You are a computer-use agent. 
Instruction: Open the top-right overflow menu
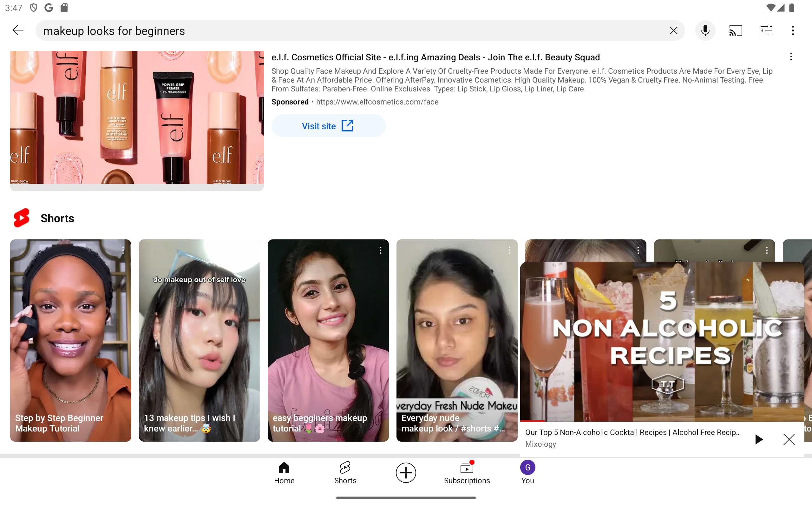pos(793,30)
